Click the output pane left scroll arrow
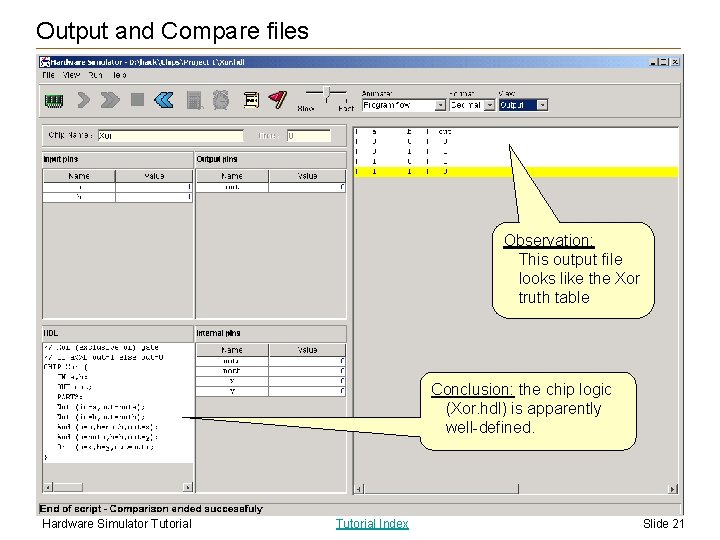The width and height of the screenshot is (720, 540). coord(359,489)
